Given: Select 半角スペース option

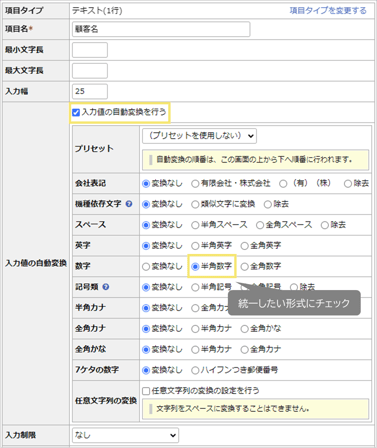Looking at the screenshot, I should coord(195,225).
